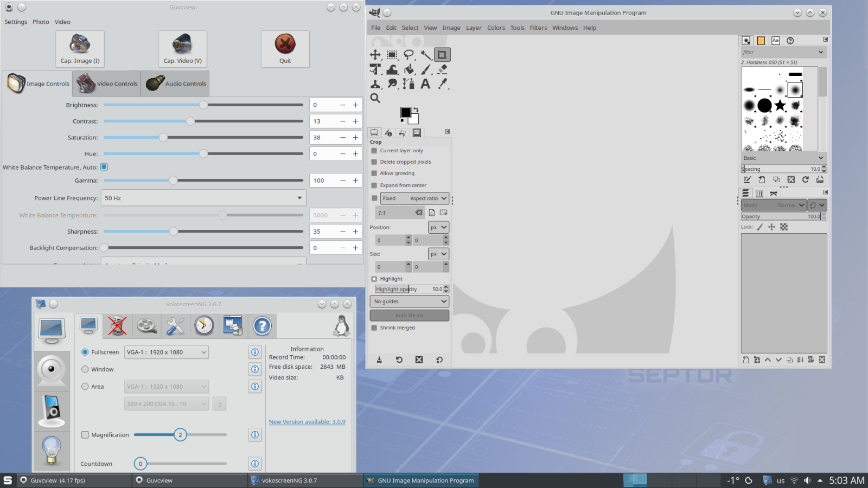The height and width of the screenshot is (488, 868).
Task: Enable Shrink merged checkbox
Action: [x=374, y=328]
